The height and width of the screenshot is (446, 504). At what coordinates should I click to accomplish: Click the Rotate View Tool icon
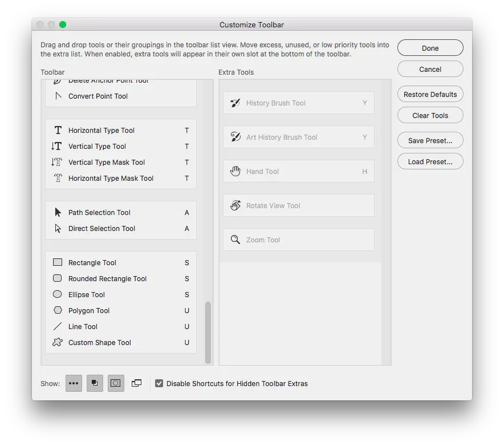235,205
